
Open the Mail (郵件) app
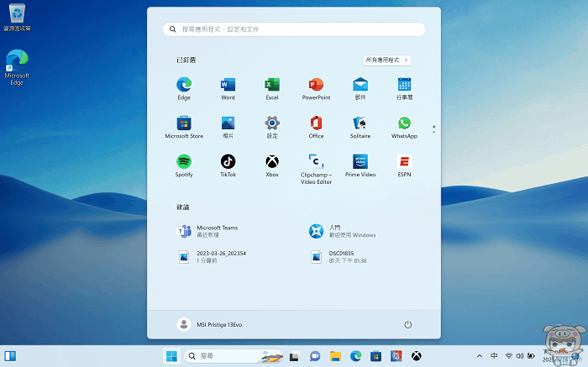click(x=360, y=88)
